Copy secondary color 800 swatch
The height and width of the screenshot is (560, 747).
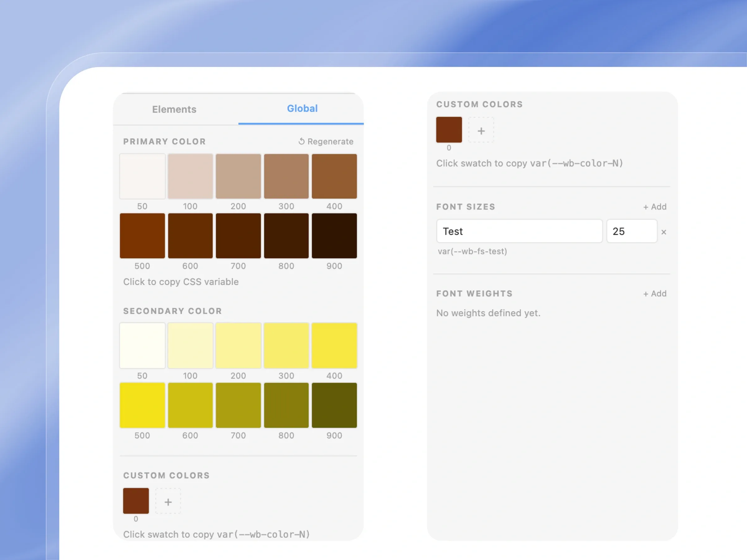(x=286, y=405)
